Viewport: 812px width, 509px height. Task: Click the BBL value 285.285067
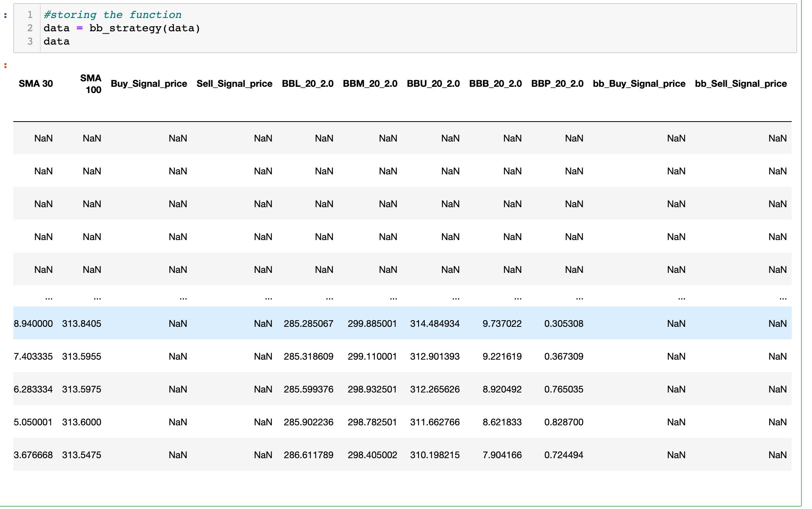(309, 324)
